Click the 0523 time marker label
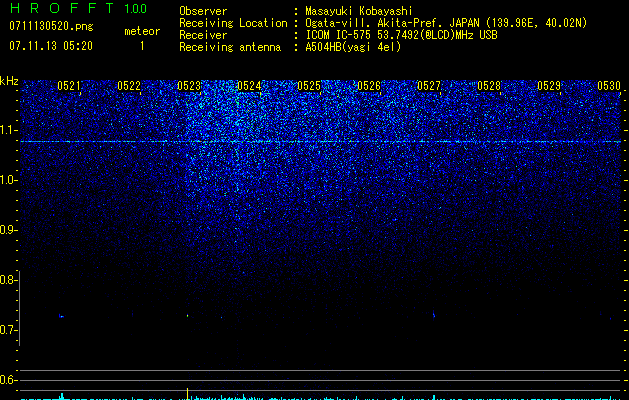629x400 pixels. 189,86
